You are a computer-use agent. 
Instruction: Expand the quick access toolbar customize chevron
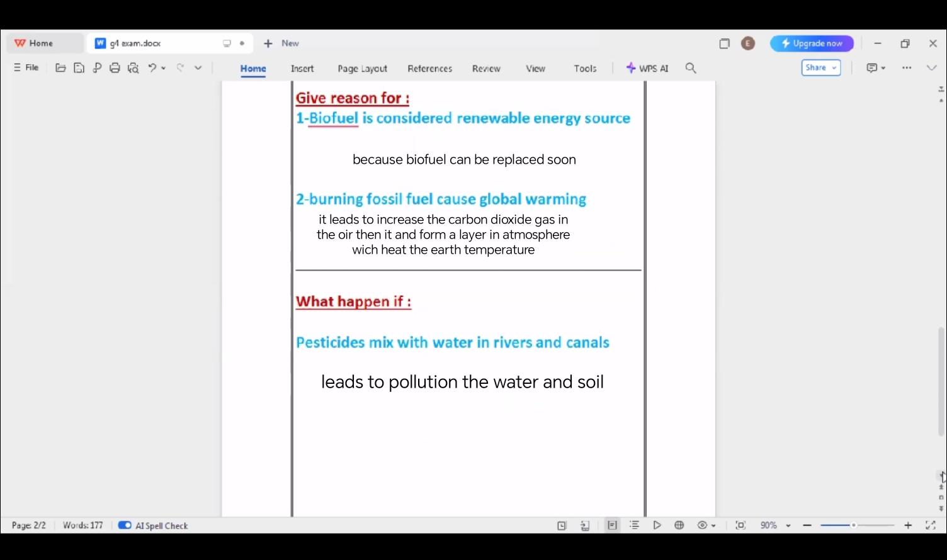198,68
